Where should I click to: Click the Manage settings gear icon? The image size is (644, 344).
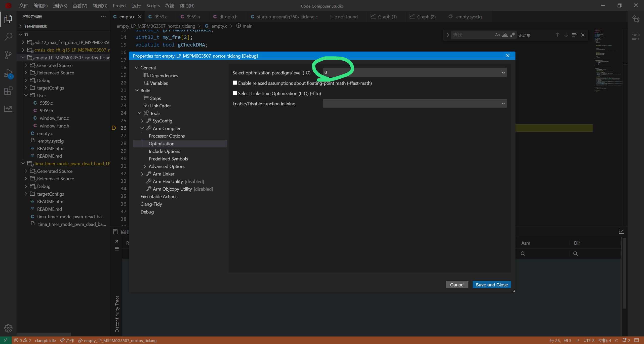pyautogui.click(x=8, y=328)
